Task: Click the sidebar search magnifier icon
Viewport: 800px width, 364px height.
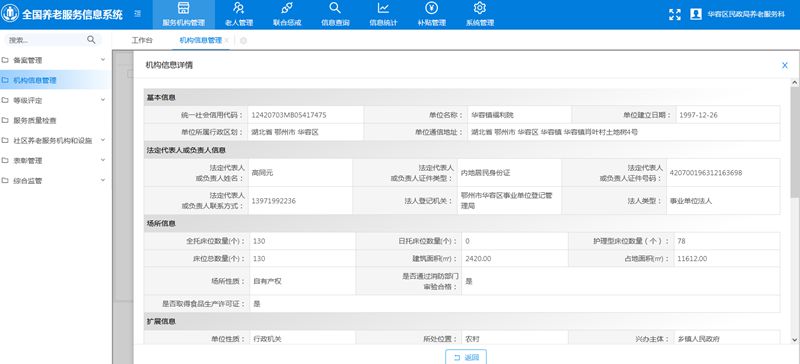Action: pyautogui.click(x=91, y=40)
